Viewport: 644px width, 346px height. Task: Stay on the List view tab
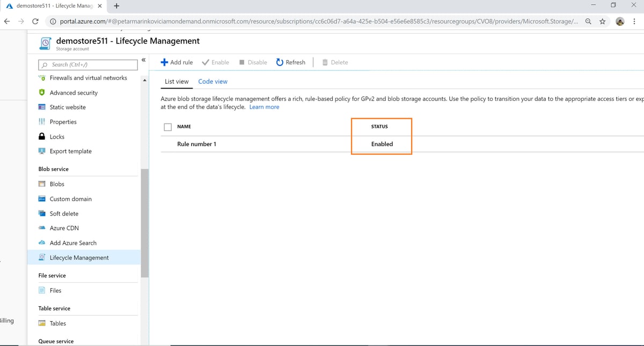[176, 81]
